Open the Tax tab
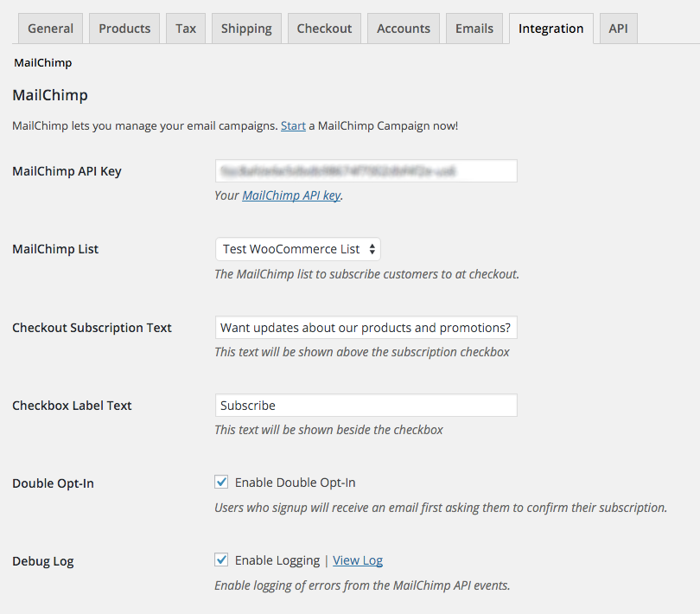The image size is (700, 614). pyautogui.click(x=186, y=29)
